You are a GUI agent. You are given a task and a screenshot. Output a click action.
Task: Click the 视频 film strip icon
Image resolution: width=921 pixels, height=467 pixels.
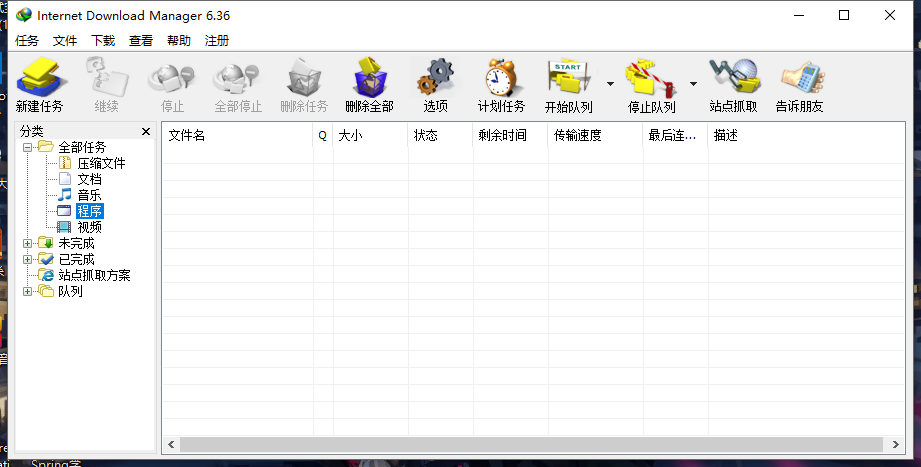[64, 227]
